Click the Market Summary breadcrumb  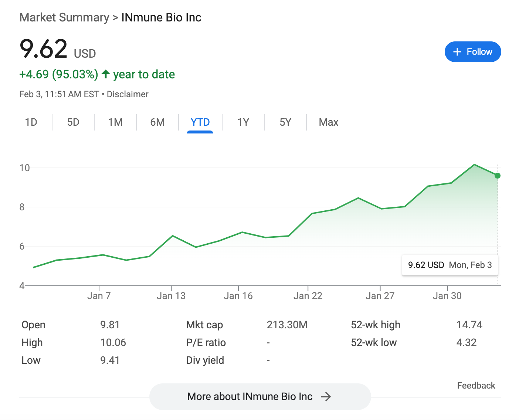click(x=64, y=17)
